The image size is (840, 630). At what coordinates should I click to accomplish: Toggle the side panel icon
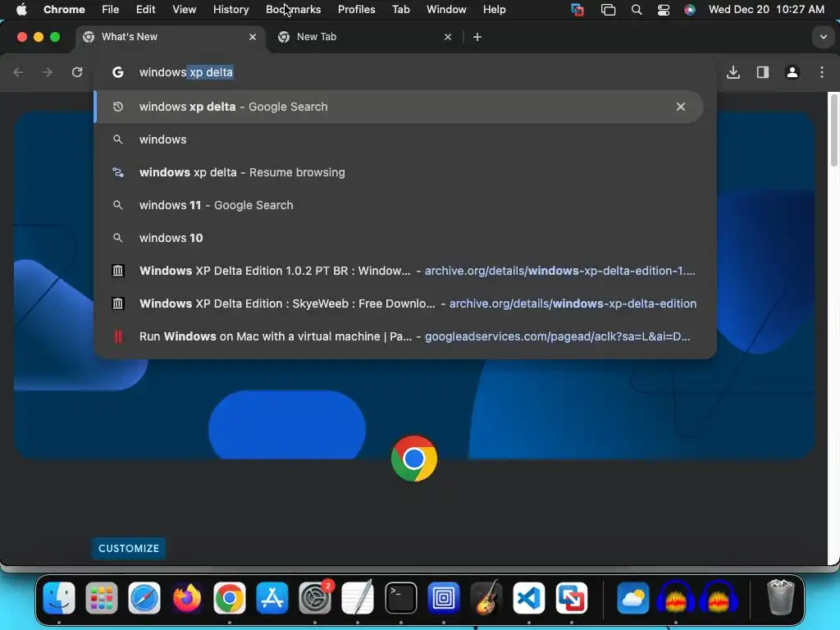763,72
